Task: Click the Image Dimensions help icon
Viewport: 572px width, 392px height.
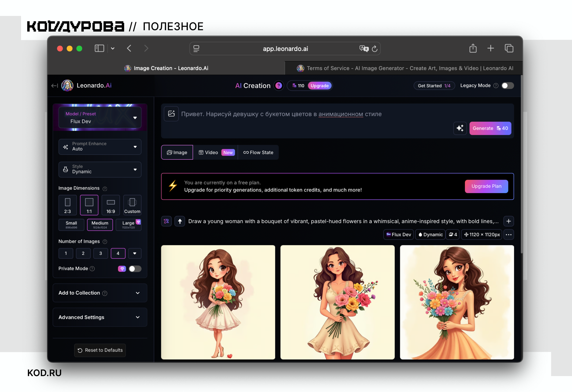Action: tap(105, 189)
